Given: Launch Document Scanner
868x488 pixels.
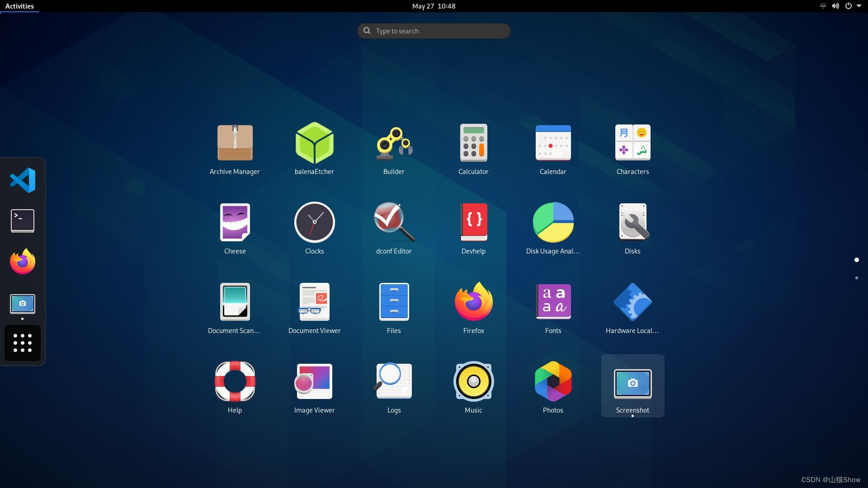Looking at the screenshot, I should coord(235,302).
